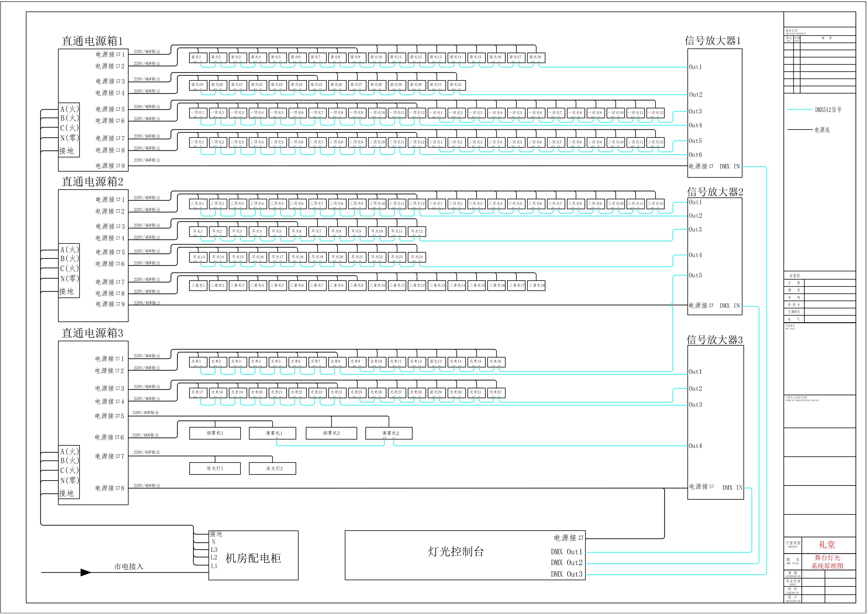Select the DMX Out3 port label
The image size is (868, 614).
tap(566, 574)
